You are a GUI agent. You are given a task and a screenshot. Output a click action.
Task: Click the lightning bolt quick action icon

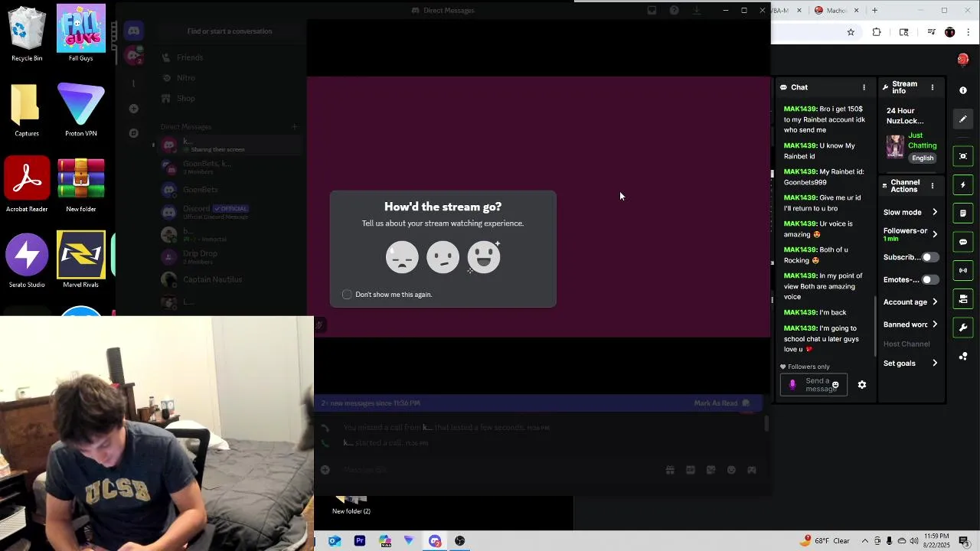[963, 184]
